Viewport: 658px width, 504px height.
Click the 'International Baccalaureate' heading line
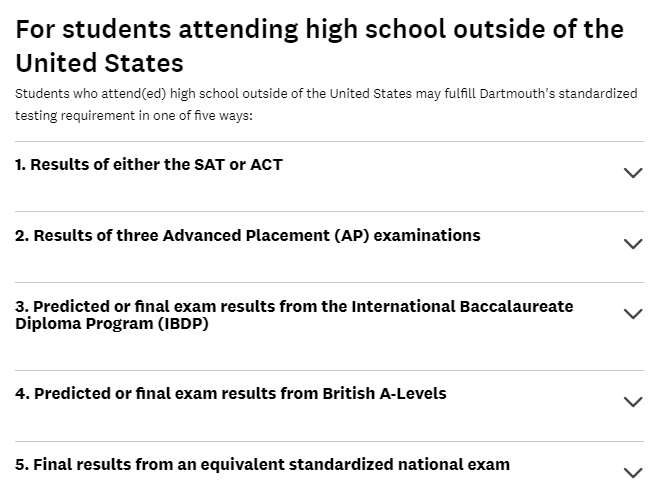click(462, 306)
